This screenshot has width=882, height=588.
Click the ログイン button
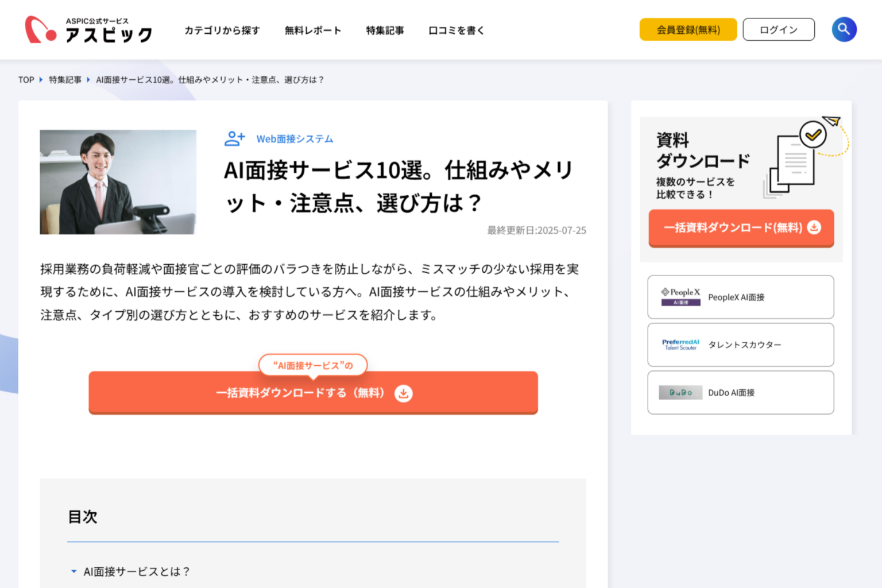pyautogui.click(x=779, y=29)
